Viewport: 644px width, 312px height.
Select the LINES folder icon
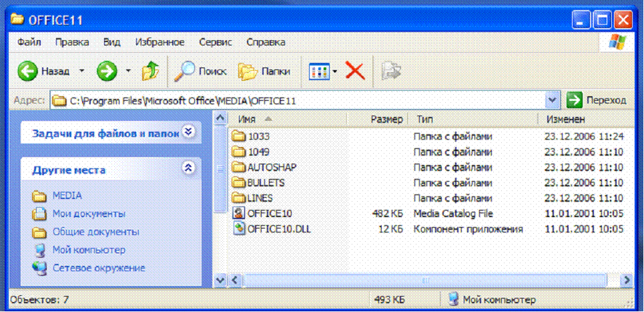click(238, 198)
